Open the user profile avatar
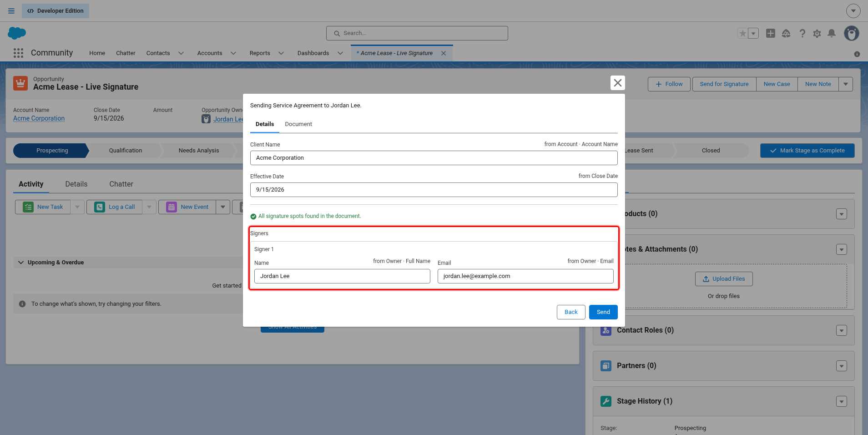Screen dimensions: 868x435 click(852, 33)
